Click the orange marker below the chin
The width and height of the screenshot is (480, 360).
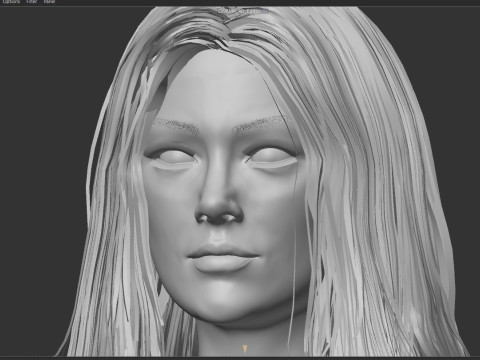(245, 349)
